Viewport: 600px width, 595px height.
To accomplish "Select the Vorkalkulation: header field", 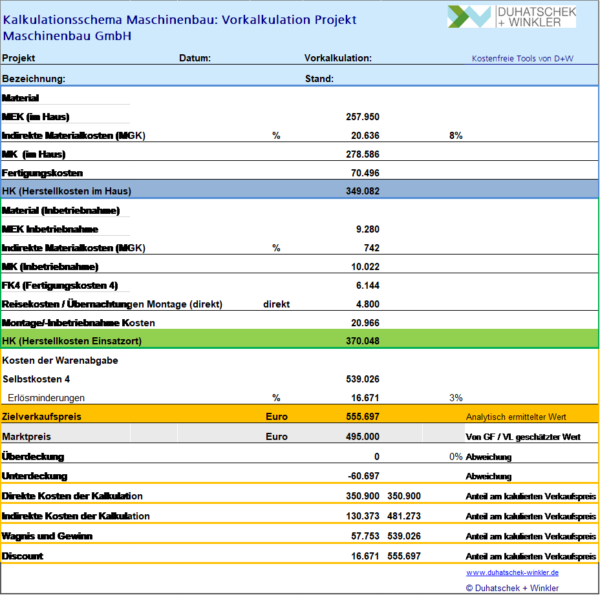I will click(338, 58).
